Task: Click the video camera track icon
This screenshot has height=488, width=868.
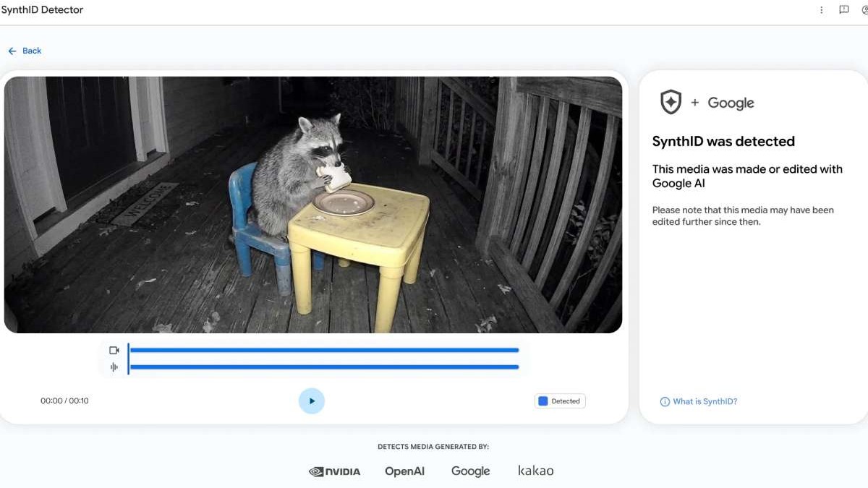Action: [114, 350]
